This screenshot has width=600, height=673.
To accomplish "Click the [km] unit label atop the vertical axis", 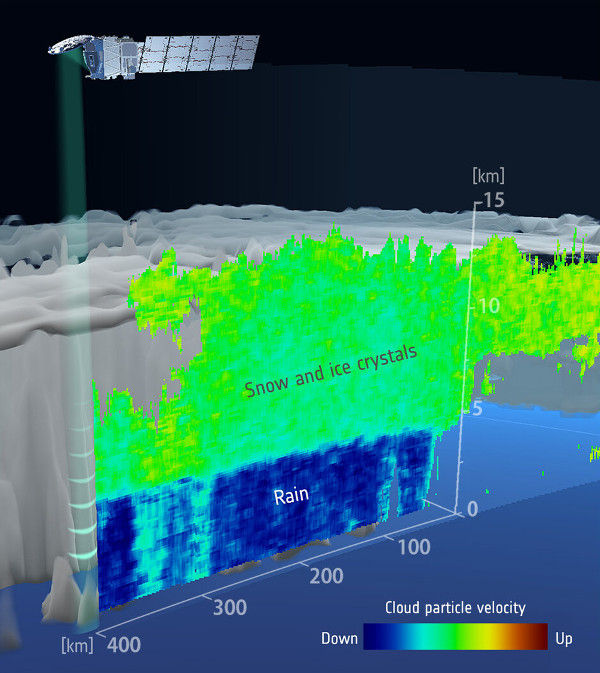I will click(x=486, y=177).
